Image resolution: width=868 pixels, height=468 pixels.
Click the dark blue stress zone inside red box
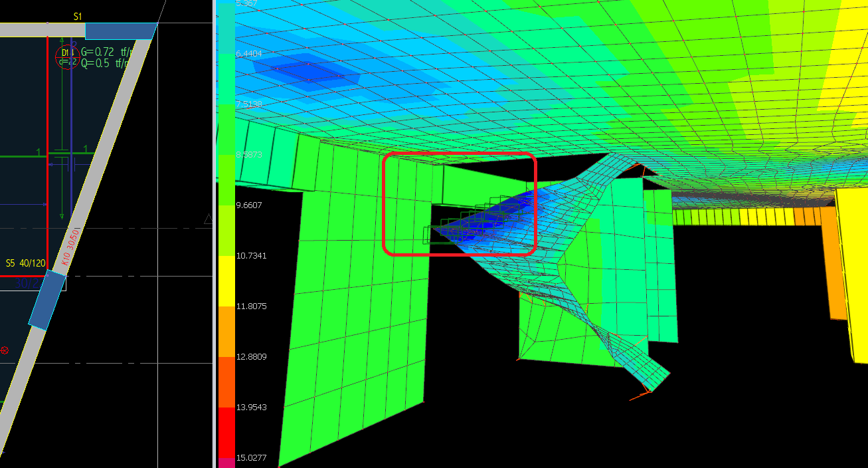[503, 224]
